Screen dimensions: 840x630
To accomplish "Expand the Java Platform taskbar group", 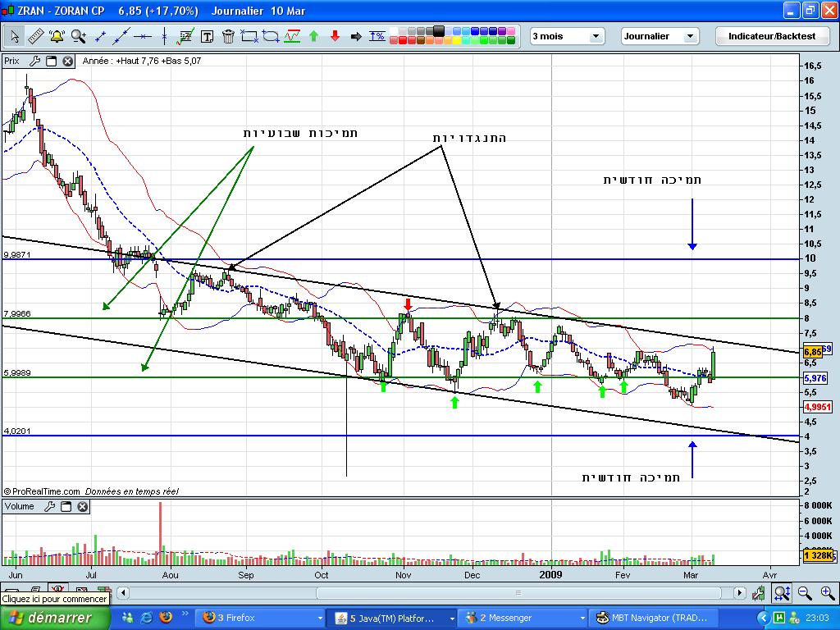I will (x=393, y=619).
